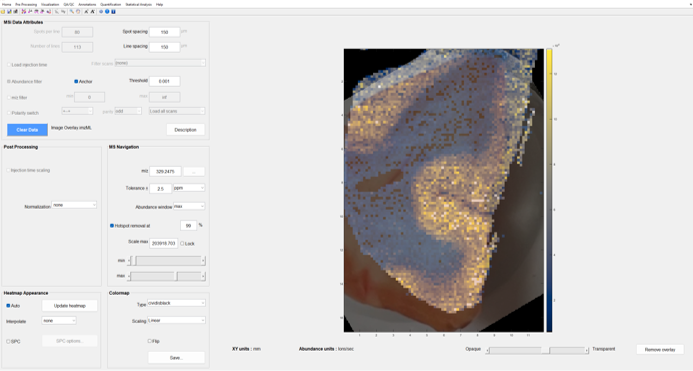
Task: Toggle the Polarity switch checkbox
Action: click(x=9, y=113)
